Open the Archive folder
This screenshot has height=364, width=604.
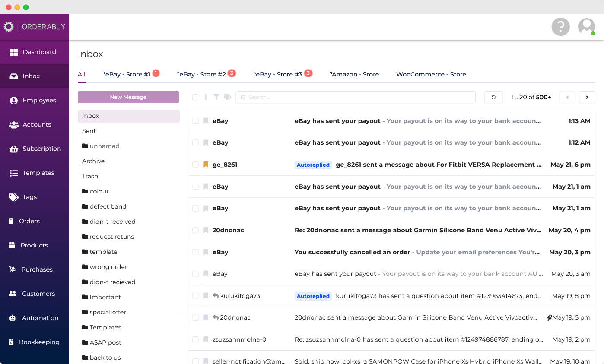[x=129, y=161]
